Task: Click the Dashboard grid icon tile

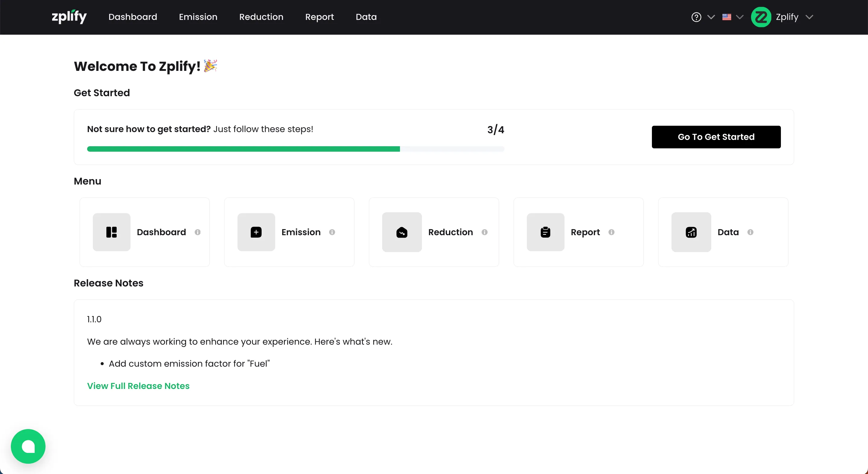Action: [112, 232]
